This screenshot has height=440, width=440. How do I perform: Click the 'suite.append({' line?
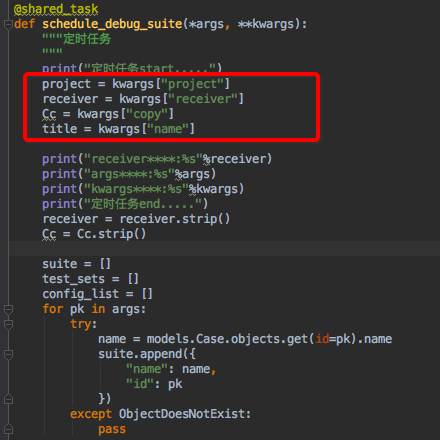pos(147,354)
